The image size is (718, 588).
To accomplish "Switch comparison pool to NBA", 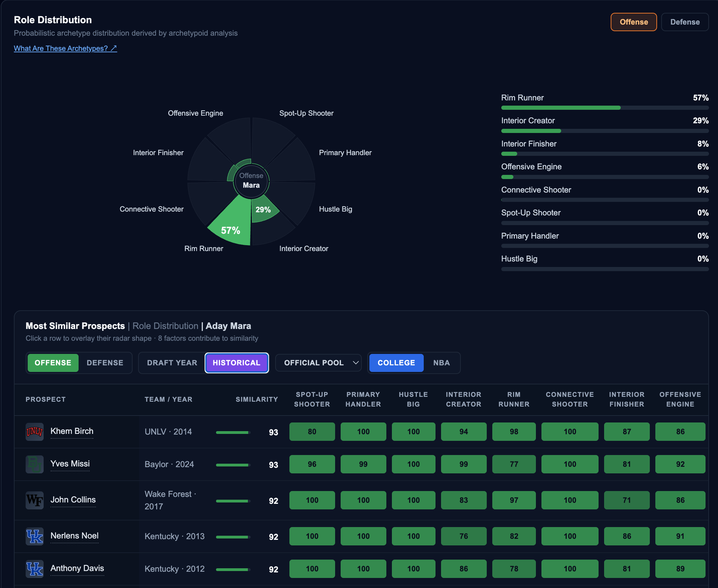I will click(441, 363).
